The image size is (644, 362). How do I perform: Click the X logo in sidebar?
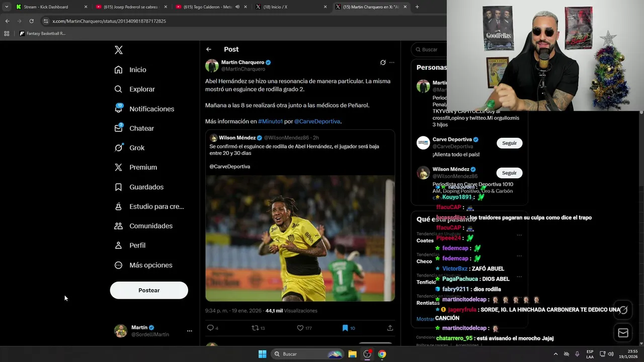click(x=118, y=50)
